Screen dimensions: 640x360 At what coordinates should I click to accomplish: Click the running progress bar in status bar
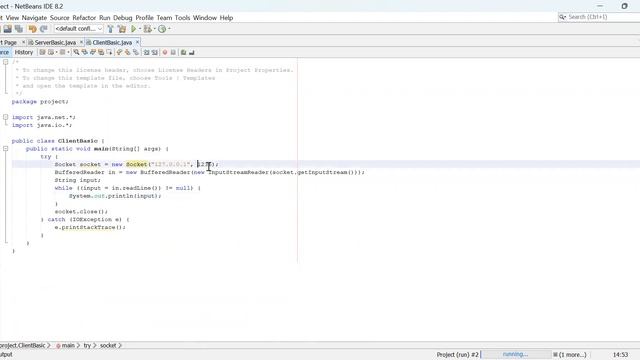click(x=516, y=354)
